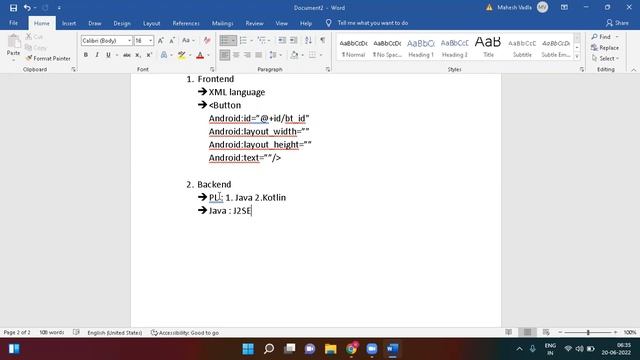The image size is (640, 360).
Task: Open the font size dropdown
Action: tap(151, 40)
